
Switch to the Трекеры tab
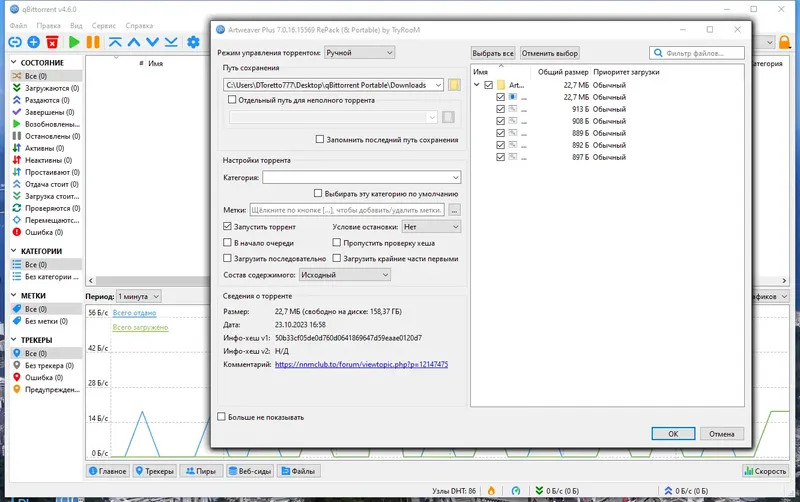point(155,471)
